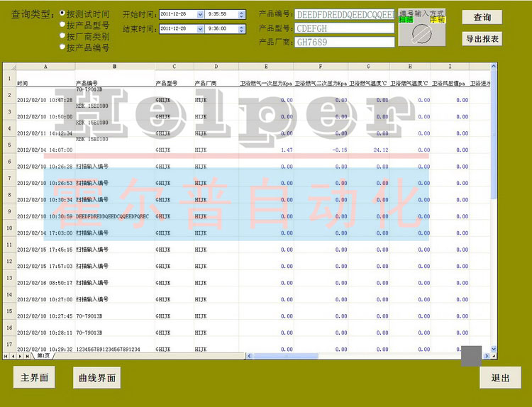Click the start time field showing 9:35:58
532x407 pixels.
[x=222, y=14]
